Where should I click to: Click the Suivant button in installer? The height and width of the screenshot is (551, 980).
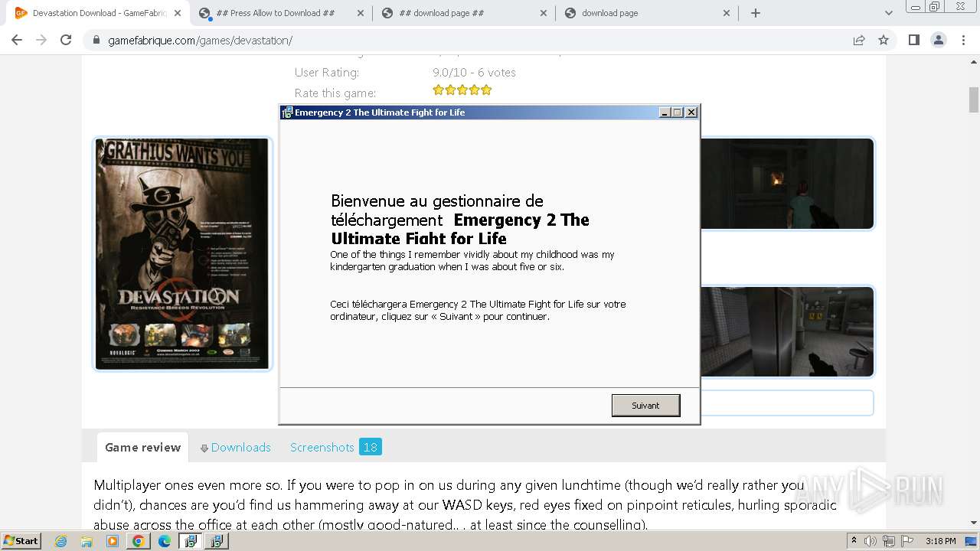click(x=645, y=406)
